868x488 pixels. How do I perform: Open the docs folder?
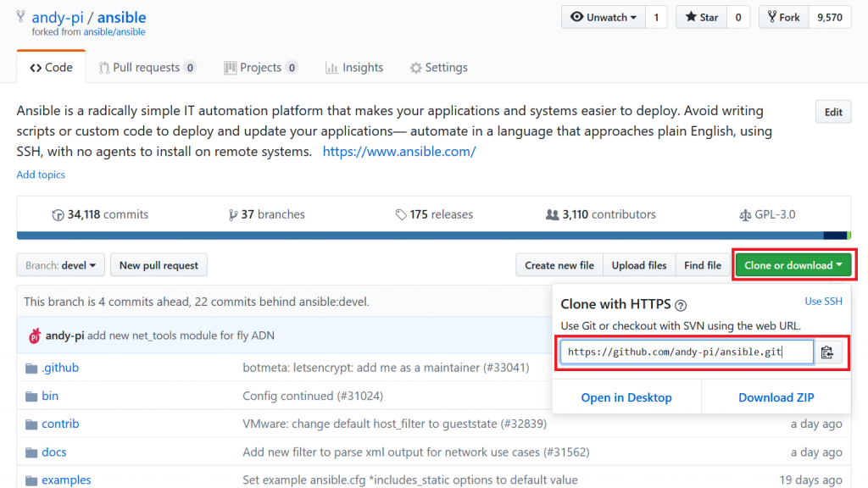tap(53, 452)
